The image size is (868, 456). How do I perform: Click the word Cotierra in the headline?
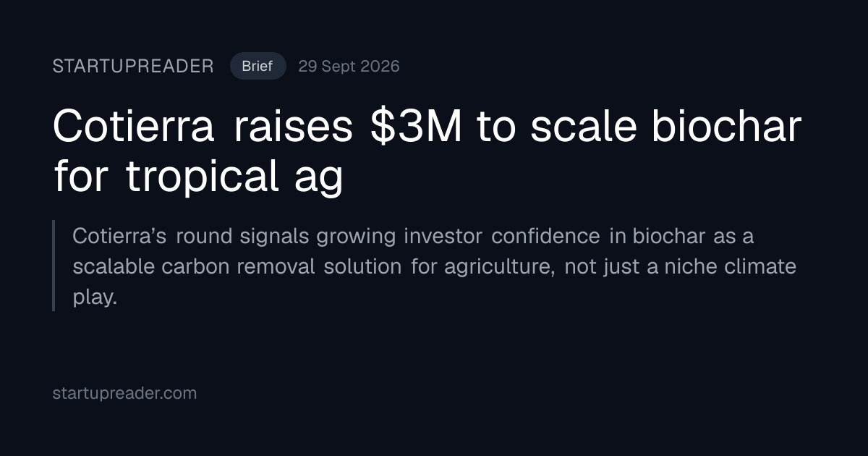coord(134,126)
